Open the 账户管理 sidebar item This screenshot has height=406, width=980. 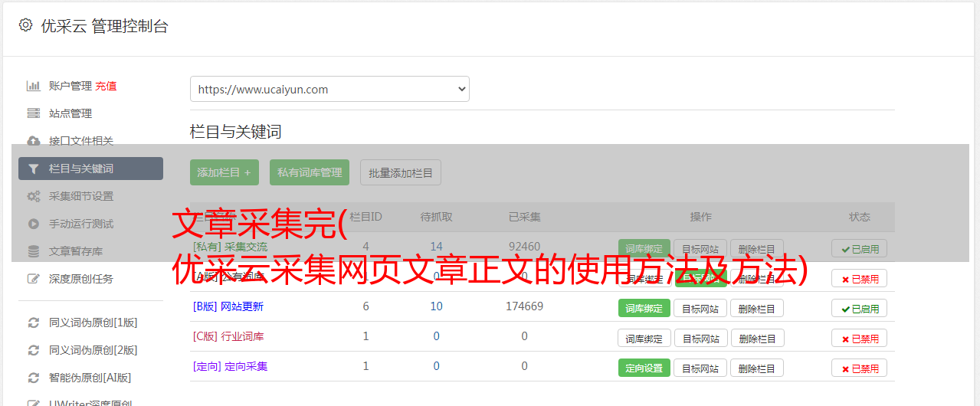point(70,86)
